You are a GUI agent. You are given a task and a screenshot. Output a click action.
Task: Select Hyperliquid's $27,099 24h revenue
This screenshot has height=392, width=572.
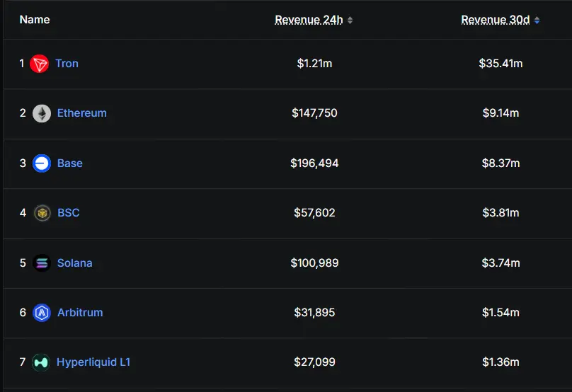point(314,362)
